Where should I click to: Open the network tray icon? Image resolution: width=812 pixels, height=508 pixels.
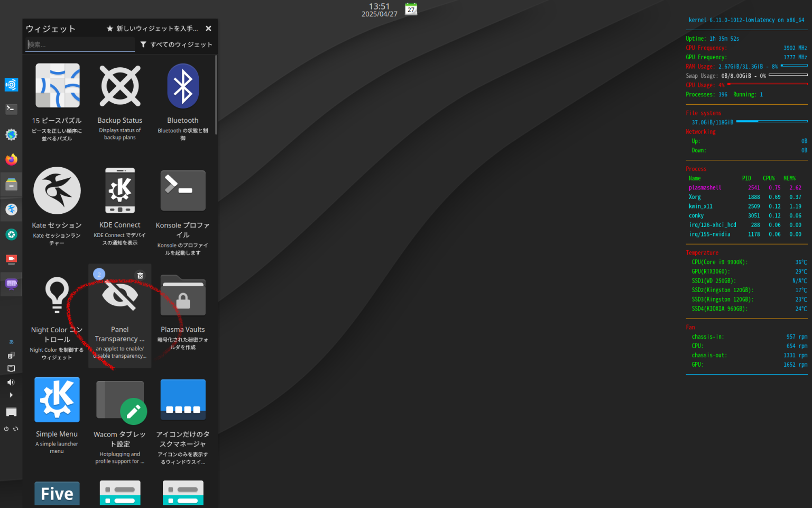tap(11, 368)
